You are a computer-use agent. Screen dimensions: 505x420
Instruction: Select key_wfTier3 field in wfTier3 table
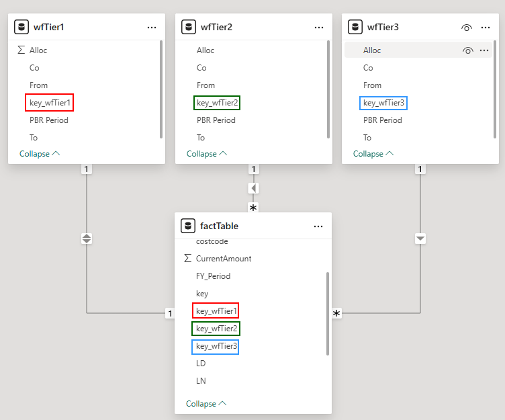pyautogui.click(x=383, y=103)
